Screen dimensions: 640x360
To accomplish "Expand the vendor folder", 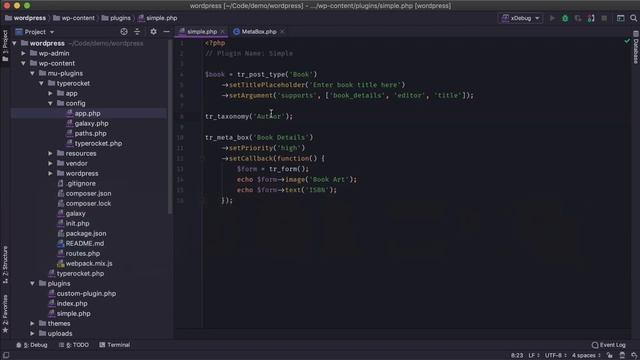I will coord(50,163).
